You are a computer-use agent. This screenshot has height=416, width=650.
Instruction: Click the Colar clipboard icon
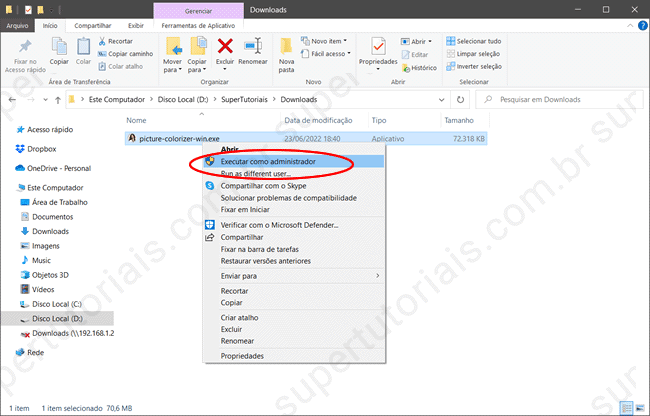(x=84, y=46)
